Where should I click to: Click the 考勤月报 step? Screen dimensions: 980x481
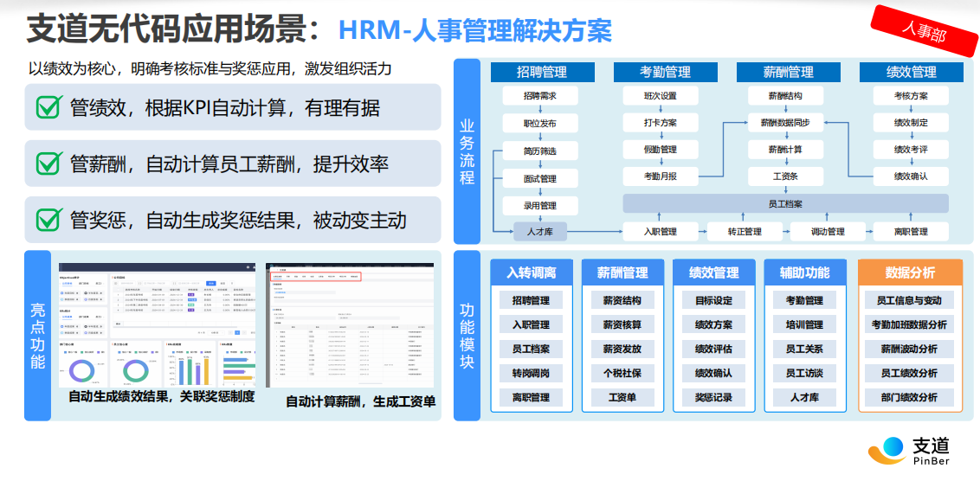pos(660,176)
